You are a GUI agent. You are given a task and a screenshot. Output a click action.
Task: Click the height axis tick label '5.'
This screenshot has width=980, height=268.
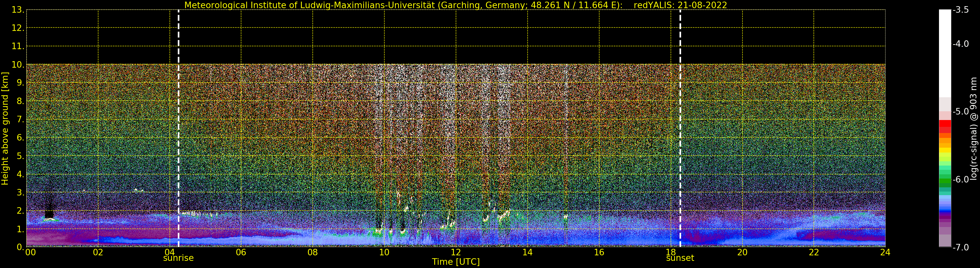[x=21, y=156]
